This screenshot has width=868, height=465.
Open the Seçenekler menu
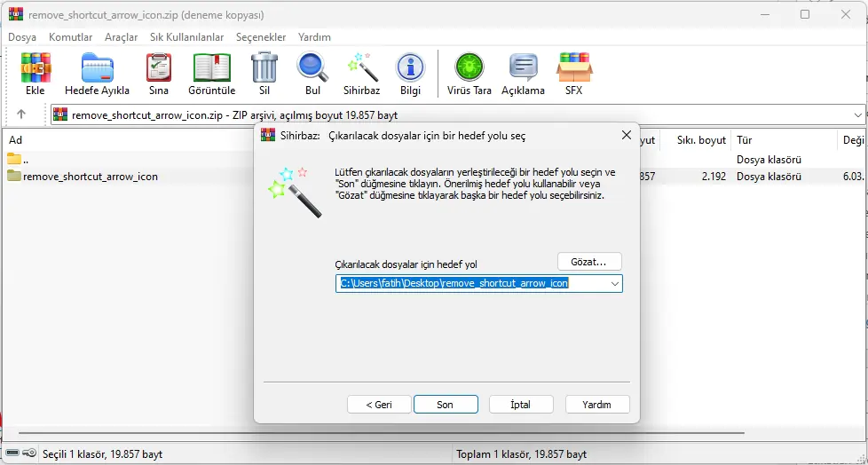261,37
